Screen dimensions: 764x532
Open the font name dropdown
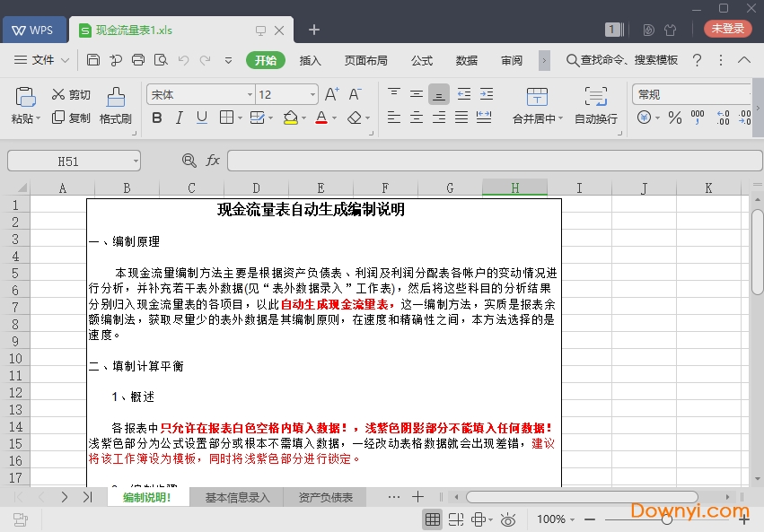coord(250,93)
